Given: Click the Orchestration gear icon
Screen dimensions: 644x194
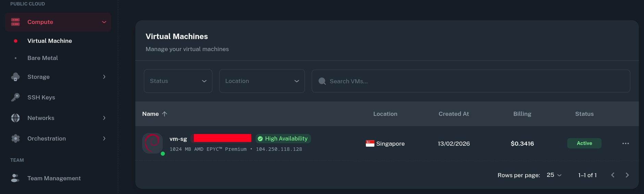Looking at the screenshot, I should click(x=15, y=138).
